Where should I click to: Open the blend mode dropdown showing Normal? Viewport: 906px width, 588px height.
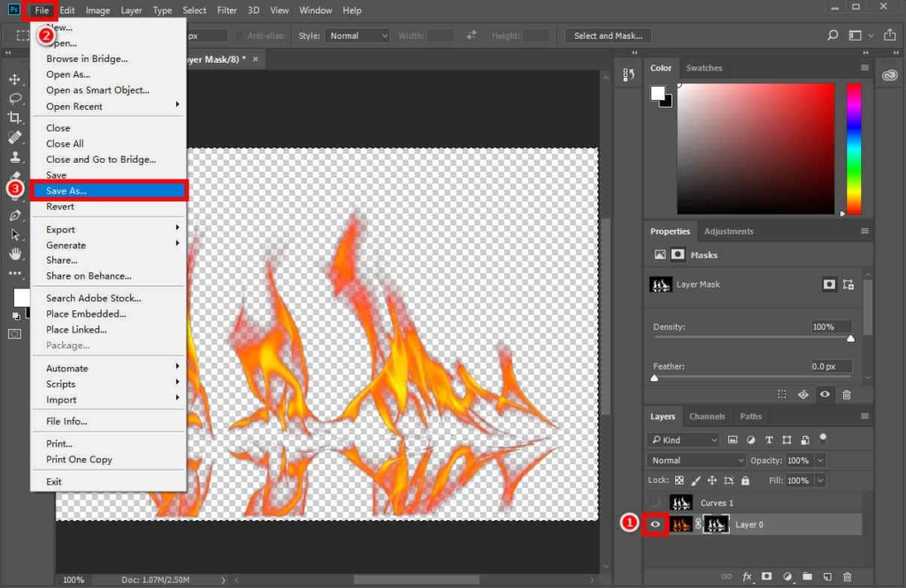click(695, 460)
